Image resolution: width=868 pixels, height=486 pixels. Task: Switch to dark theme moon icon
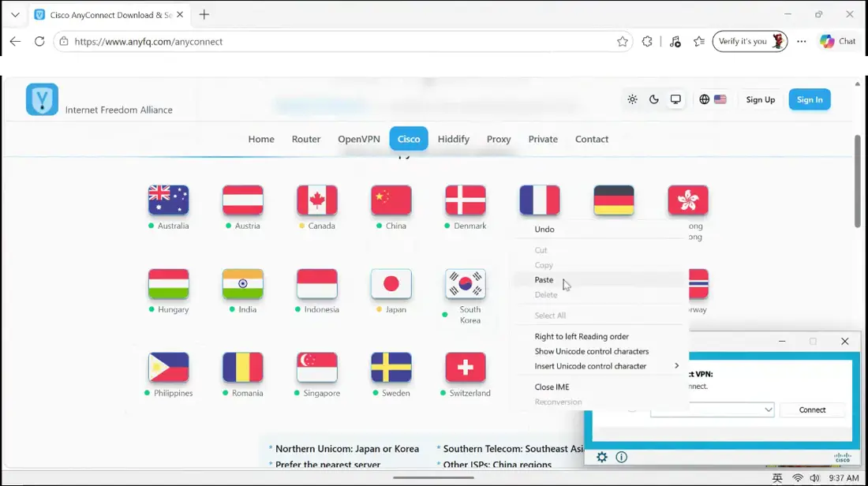tap(654, 99)
